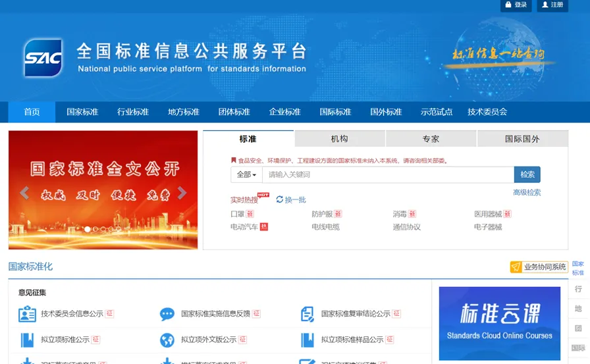Click the 国家标准实施信息反馈 chat bubble icon
590x364 pixels.
click(x=167, y=313)
